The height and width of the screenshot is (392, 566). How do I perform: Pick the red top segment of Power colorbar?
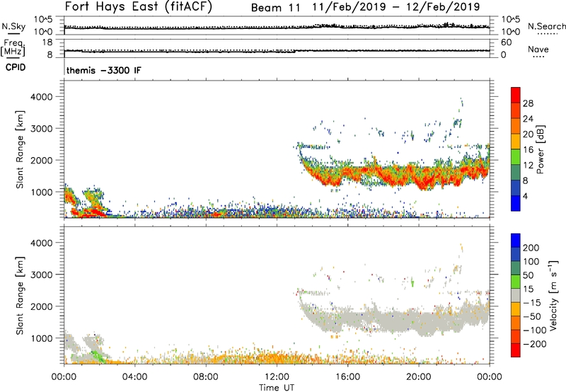tap(516, 96)
